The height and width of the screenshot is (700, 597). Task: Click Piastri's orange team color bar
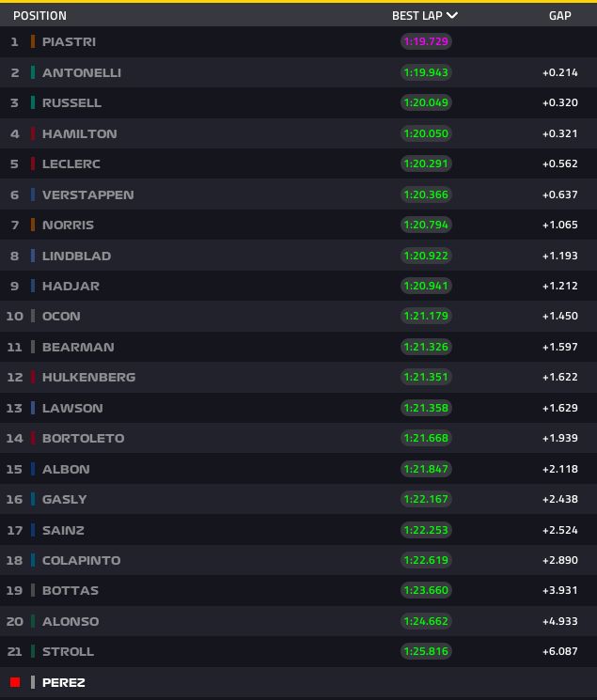(x=33, y=41)
